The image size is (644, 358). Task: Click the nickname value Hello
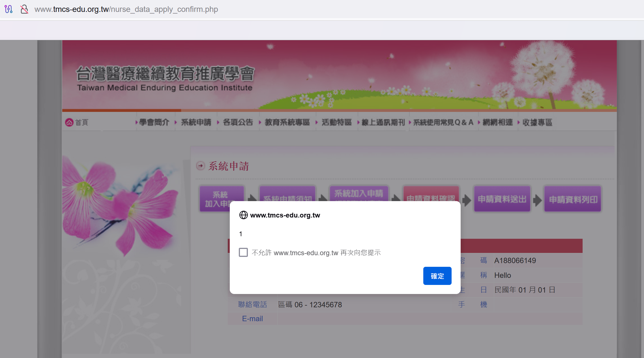pos(503,275)
